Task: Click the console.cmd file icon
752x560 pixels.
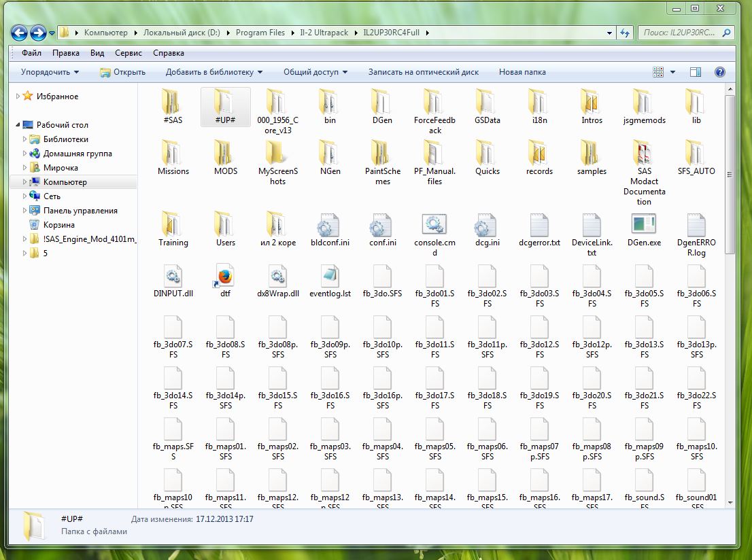Action: [434, 225]
